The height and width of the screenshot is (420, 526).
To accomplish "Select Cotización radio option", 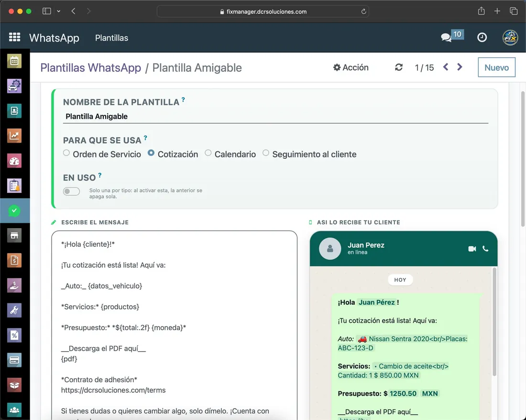I will pos(151,153).
